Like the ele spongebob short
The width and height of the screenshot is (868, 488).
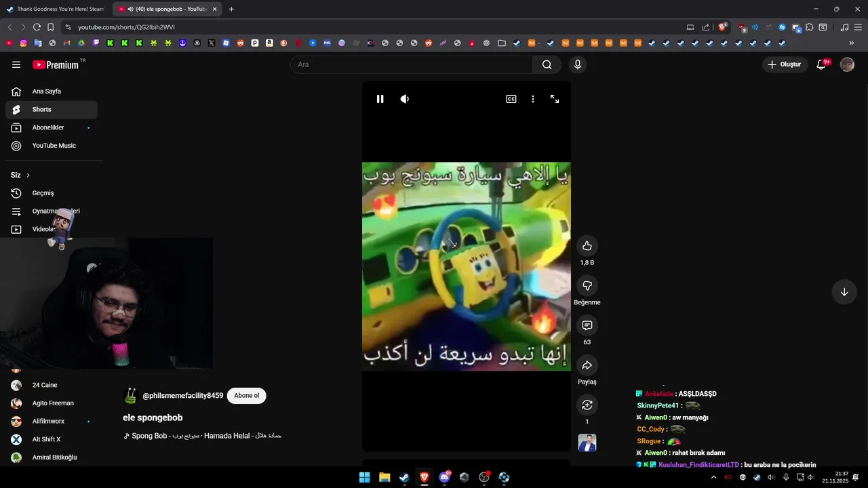click(587, 246)
